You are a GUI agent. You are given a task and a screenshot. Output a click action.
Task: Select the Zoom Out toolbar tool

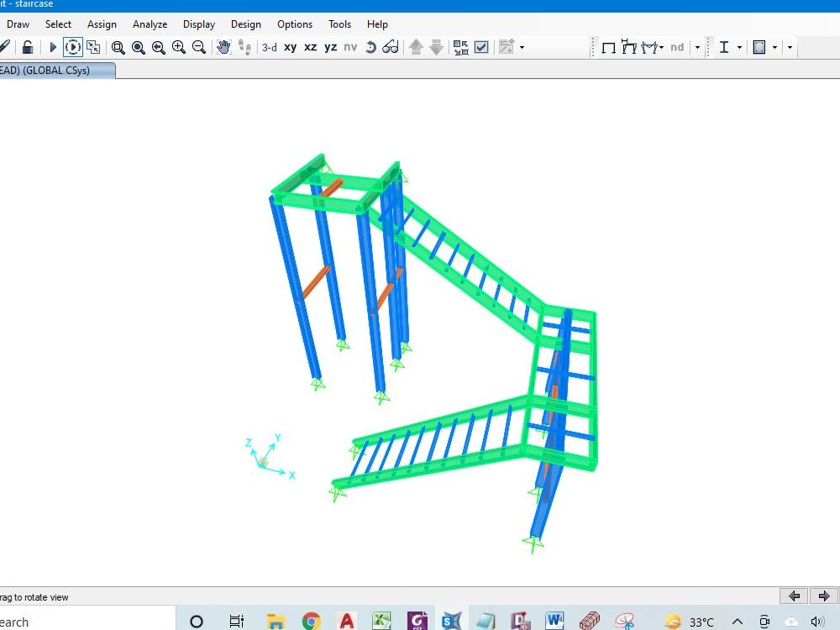tap(199, 47)
